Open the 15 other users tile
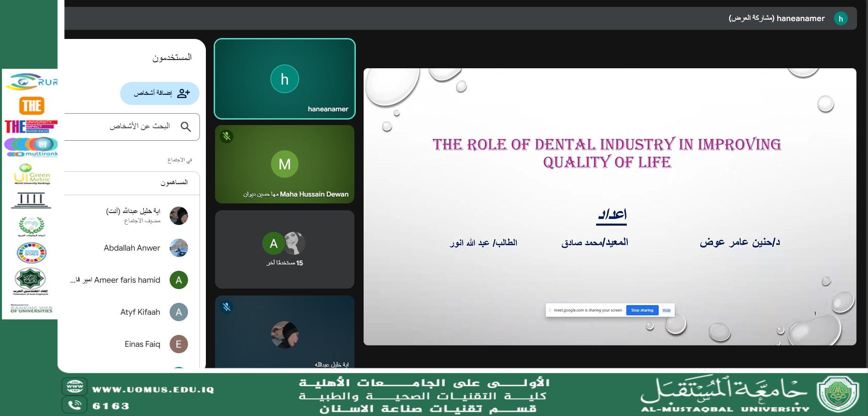The image size is (868, 416). point(284,249)
